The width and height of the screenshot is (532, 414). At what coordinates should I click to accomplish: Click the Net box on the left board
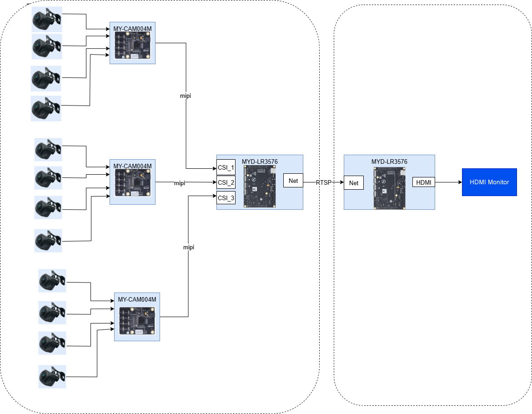click(293, 181)
